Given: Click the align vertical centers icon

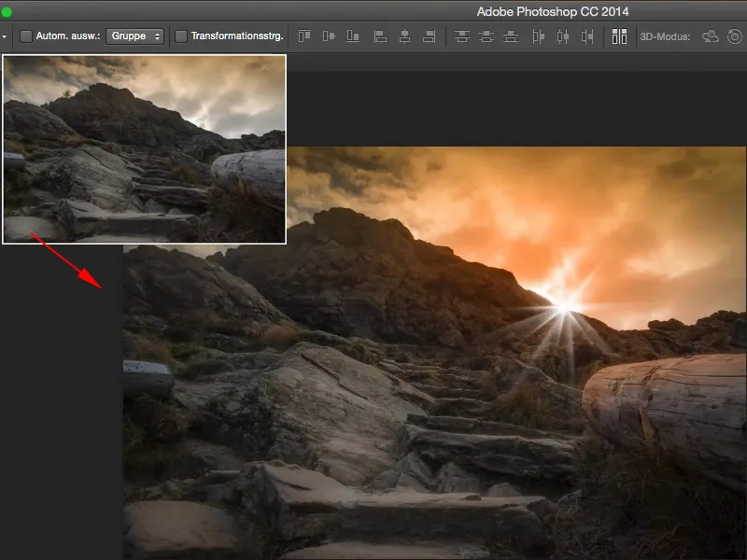Looking at the screenshot, I should coord(329,36).
